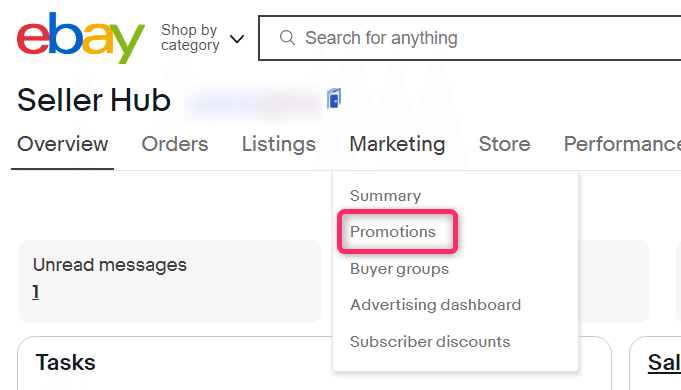
Task: Go to the Listings tab
Action: (278, 144)
